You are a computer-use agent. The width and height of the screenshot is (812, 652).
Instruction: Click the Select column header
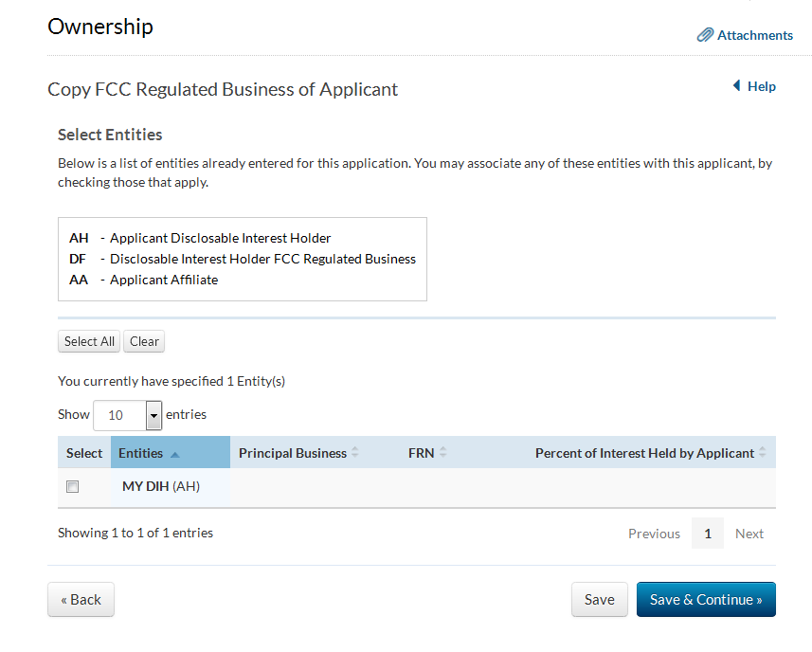coord(84,453)
